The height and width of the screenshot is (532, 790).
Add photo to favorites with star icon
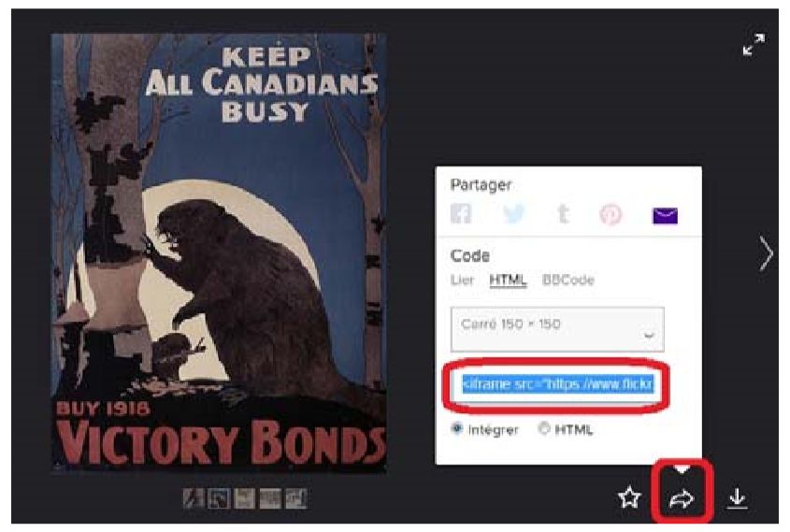[x=629, y=497]
